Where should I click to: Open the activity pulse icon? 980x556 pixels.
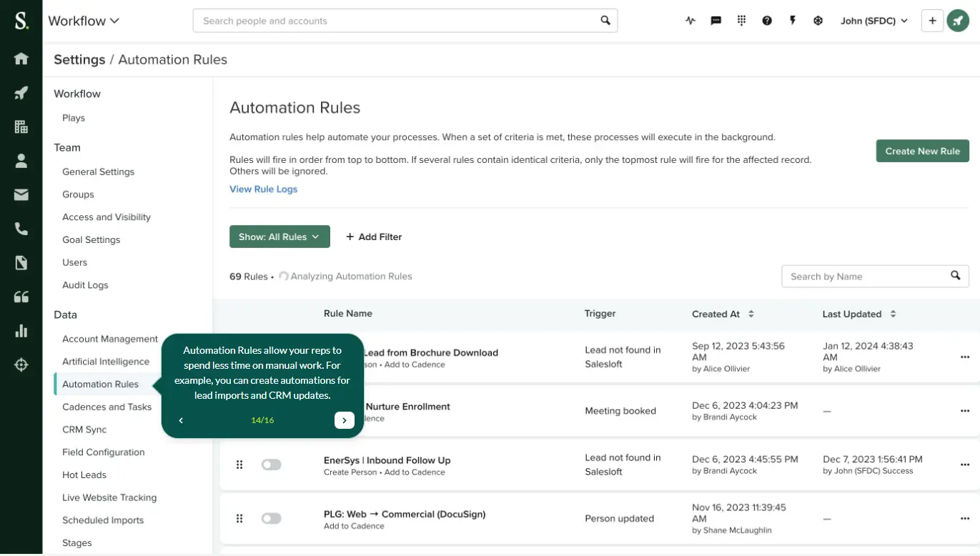pos(690,21)
